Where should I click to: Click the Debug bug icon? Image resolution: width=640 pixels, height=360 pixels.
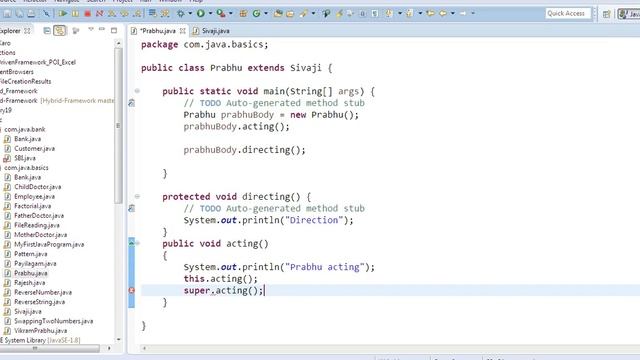180,14
